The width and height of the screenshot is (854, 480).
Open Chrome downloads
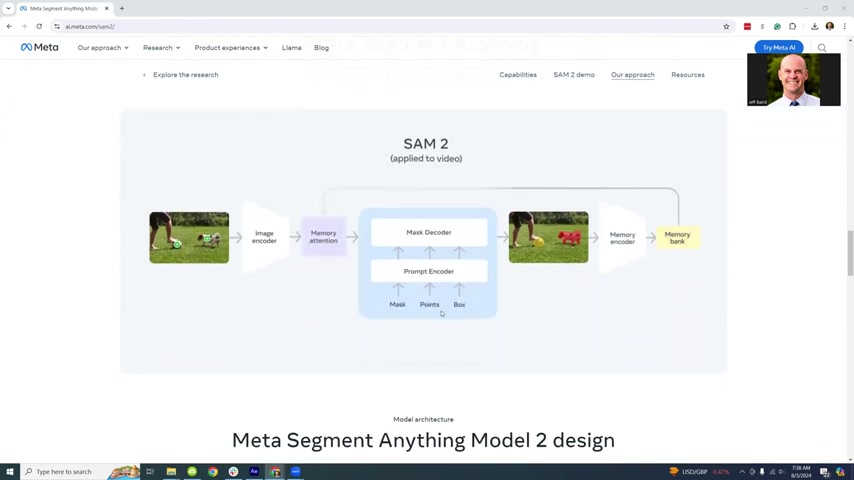pyautogui.click(x=814, y=26)
